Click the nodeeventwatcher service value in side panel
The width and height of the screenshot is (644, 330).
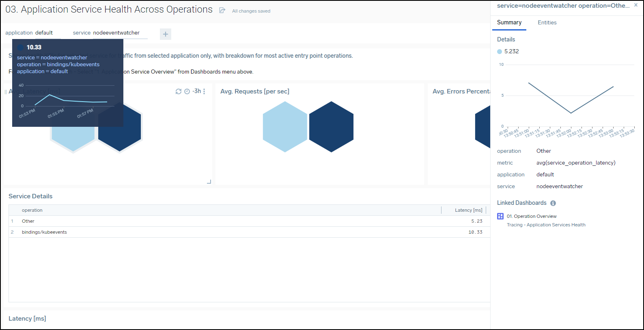pos(560,186)
